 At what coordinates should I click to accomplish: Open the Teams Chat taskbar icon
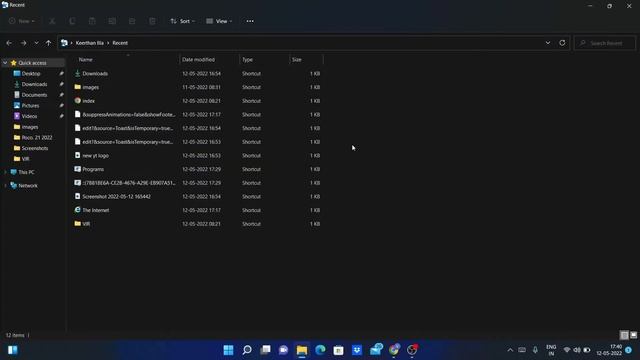[284, 350]
